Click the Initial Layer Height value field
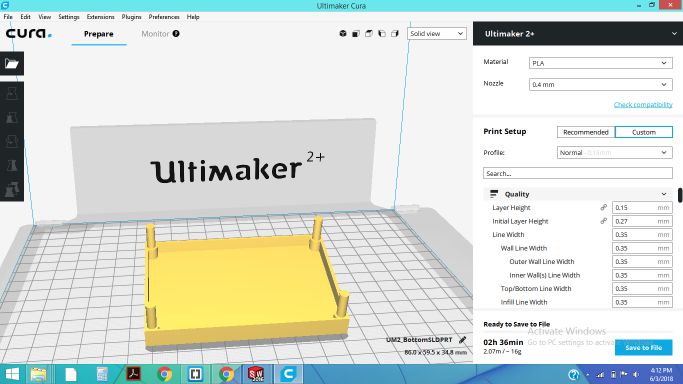This screenshot has height=384, width=683. click(642, 221)
